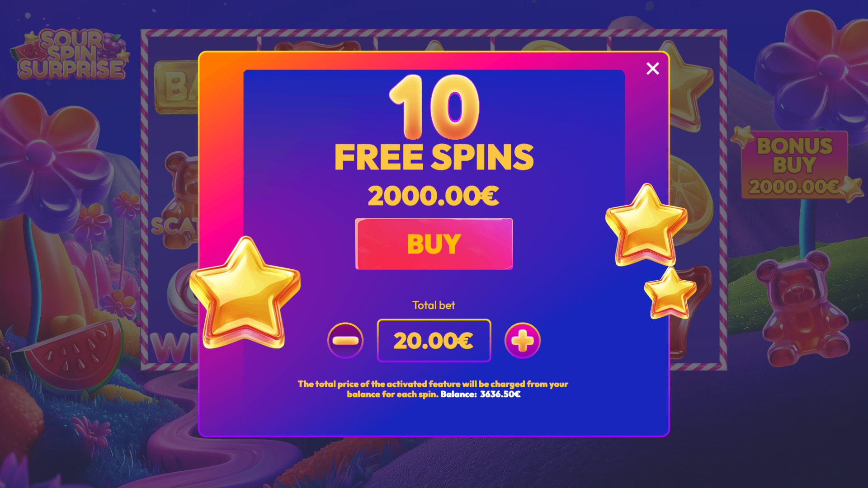Decrease total bet with minus icon

[345, 340]
